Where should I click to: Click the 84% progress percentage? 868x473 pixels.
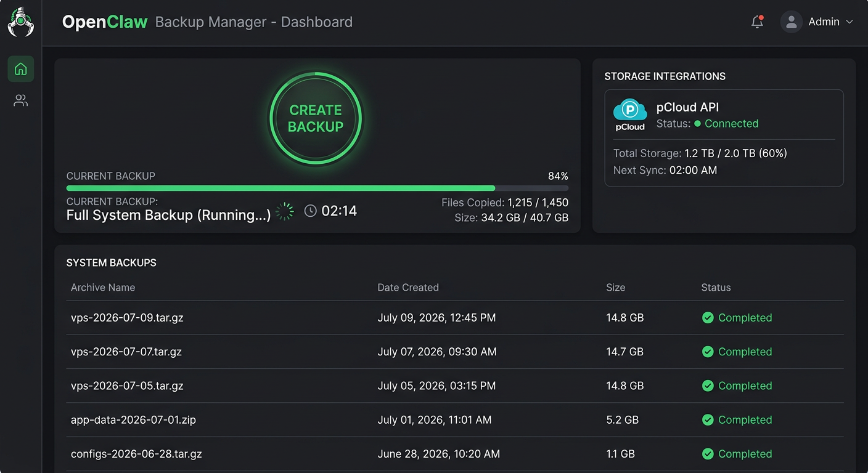558,176
